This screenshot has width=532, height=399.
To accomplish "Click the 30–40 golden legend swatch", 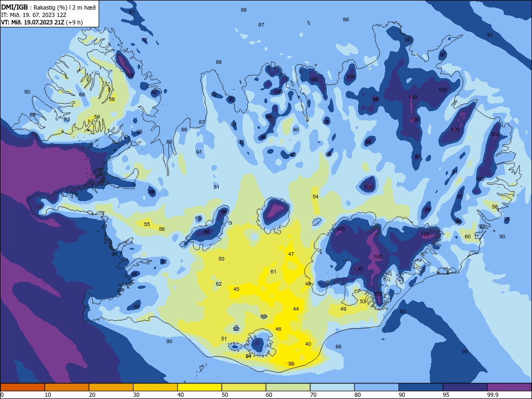I will click(x=155, y=387).
